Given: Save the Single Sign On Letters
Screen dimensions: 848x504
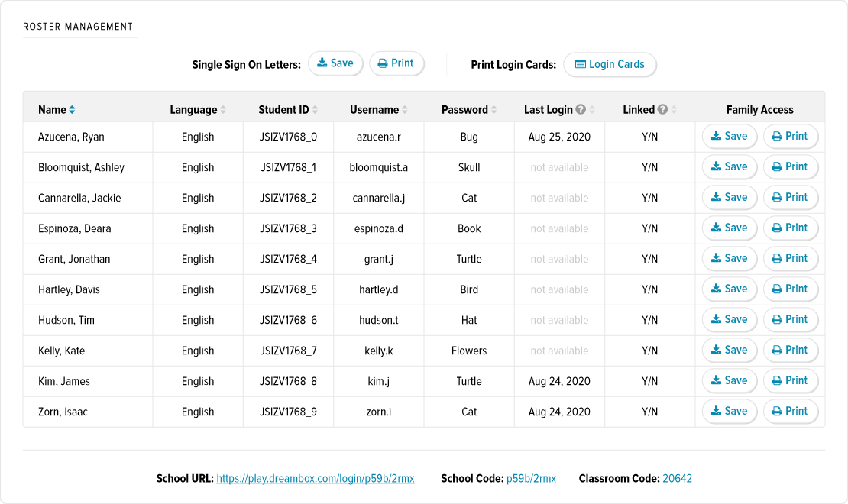Looking at the screenshot, I should click(x=335, y=63).
